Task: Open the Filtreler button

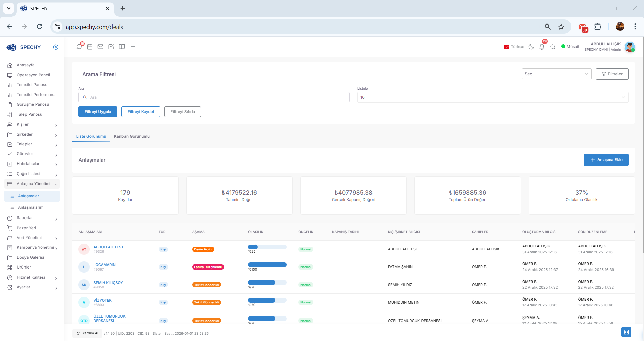Action: [x=612, y=74]
